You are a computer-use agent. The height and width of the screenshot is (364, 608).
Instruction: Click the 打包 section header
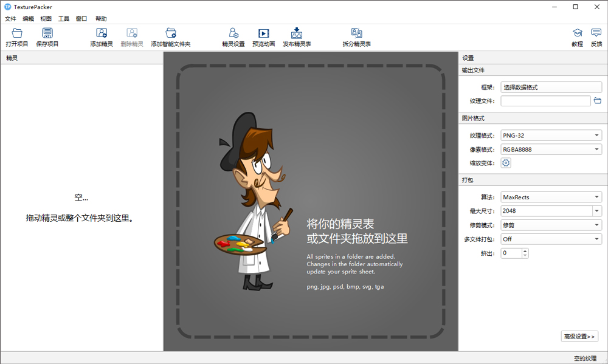533,180
